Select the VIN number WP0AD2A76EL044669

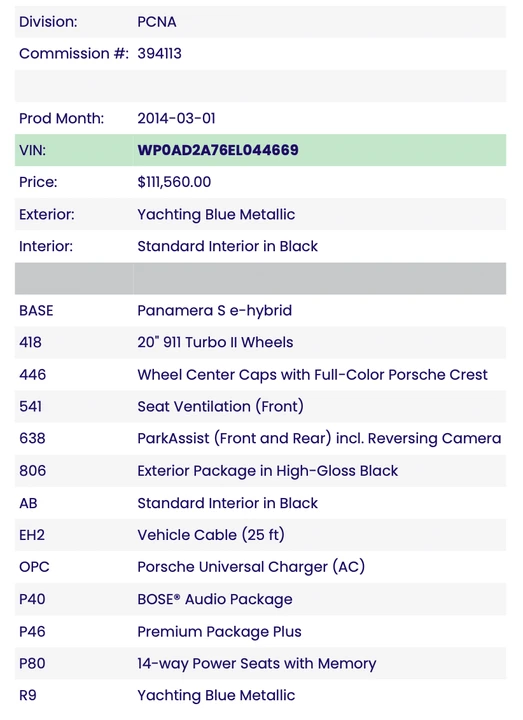coord(218,150)
